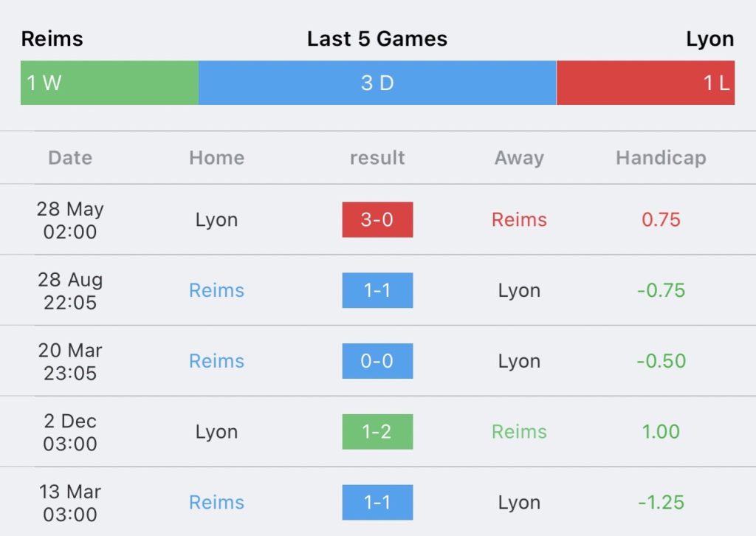Click the 1.00 handicap value
Image resolution: width=756 pixels, height=536 pixels.
[x=661, y=432]
